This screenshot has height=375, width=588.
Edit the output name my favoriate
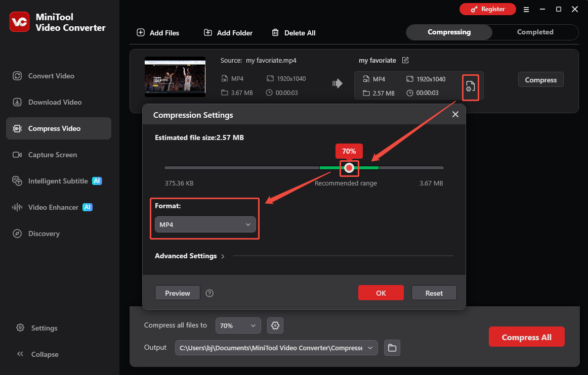[x=405, y=60]
